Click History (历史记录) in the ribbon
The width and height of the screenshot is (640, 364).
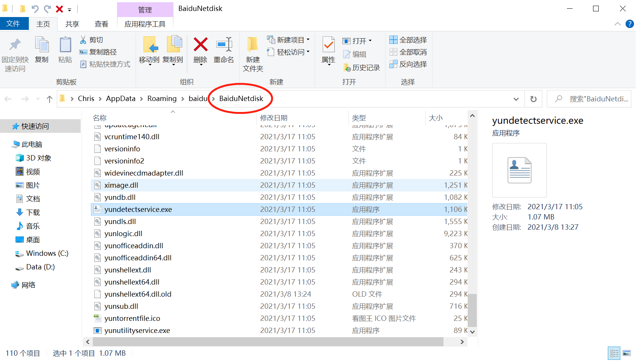(361, 67)
